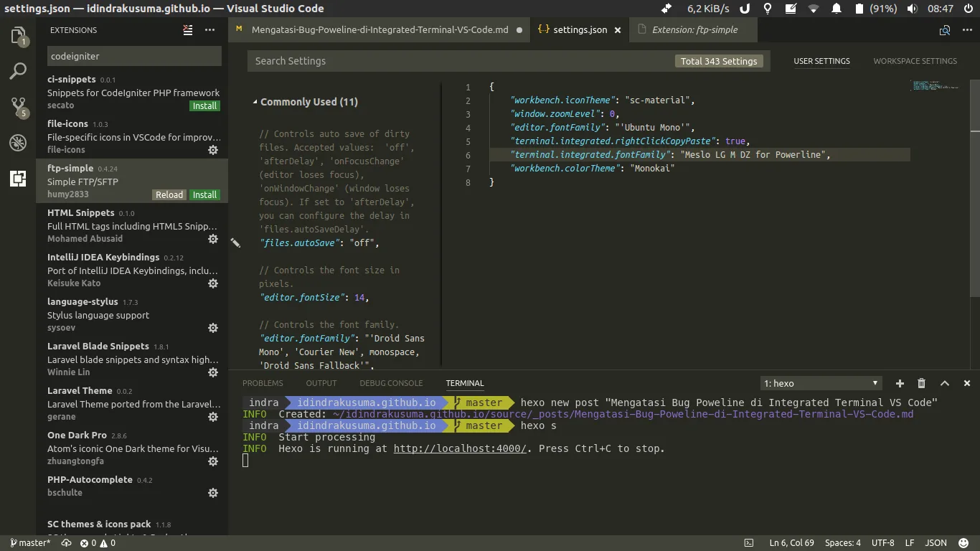980x551 pixels.
Task: Clear the extensions search results
Action: click(187, 30)
